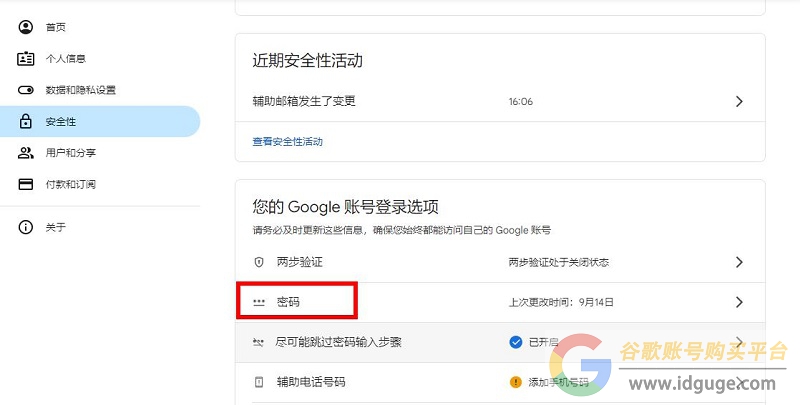Click the About info circle icon
Image resolution: width=800 pixels, height=405 pixels.
pos(26,227)
